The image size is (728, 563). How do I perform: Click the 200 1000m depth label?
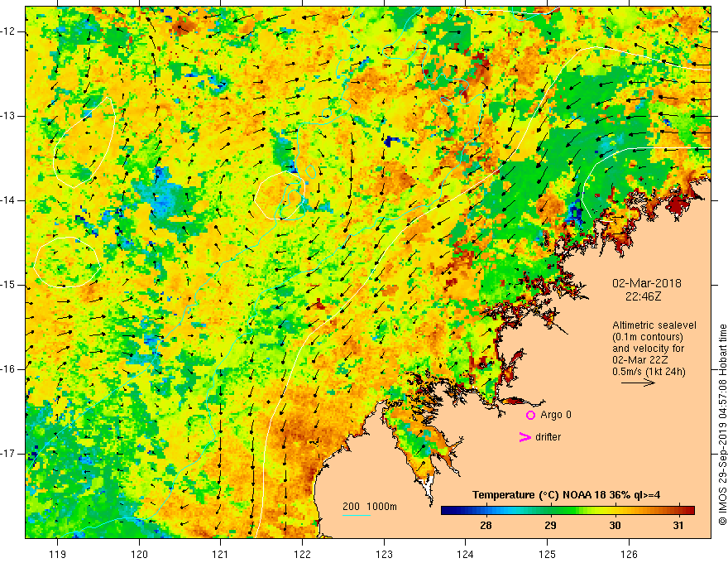tap(370, 507)
